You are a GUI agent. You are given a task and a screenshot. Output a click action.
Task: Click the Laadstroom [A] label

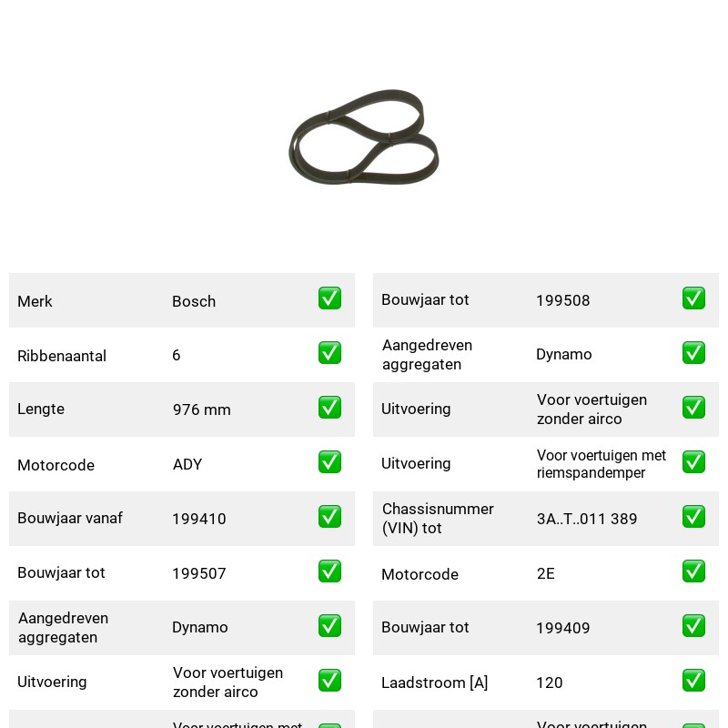pos(434,682)
